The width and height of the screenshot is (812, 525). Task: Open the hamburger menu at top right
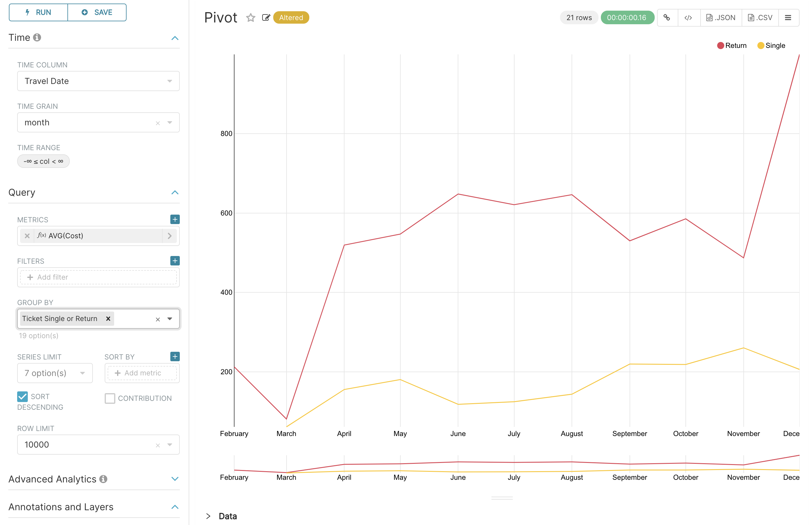coord(788,17)
